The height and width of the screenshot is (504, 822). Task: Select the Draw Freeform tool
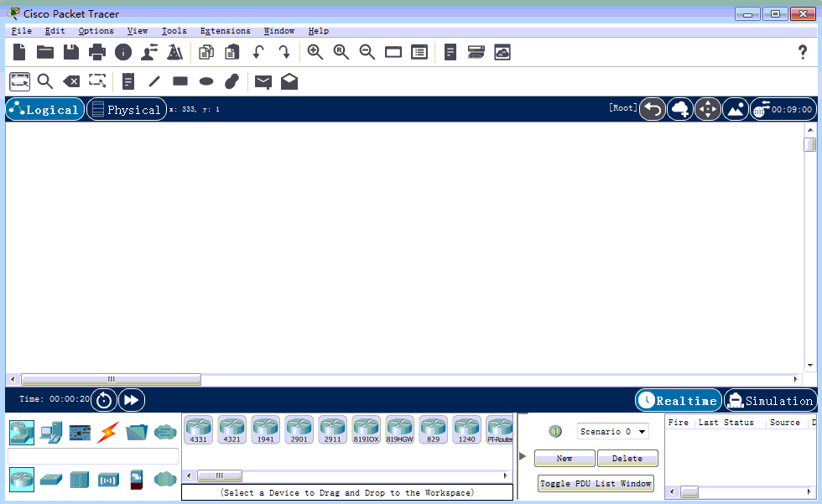[232, 81]
